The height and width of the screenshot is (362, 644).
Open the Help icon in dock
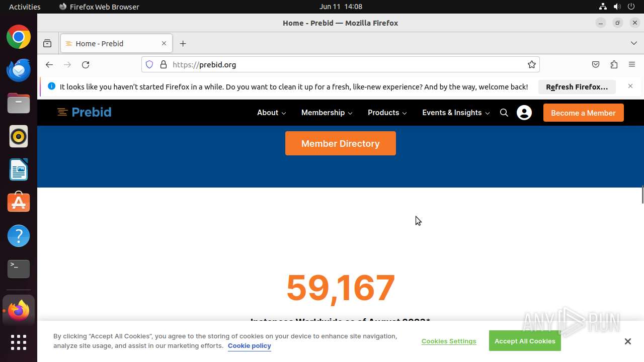19,236
